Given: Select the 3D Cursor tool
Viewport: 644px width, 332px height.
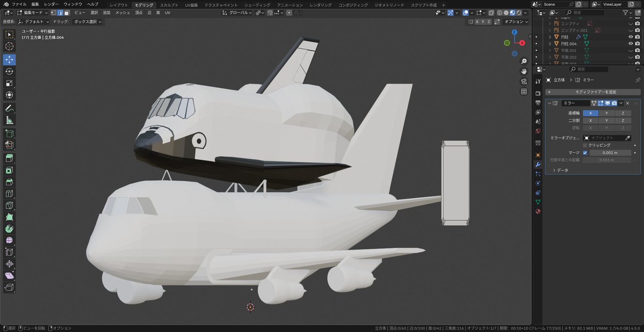Looking at the screenshot, I should 10,46.
